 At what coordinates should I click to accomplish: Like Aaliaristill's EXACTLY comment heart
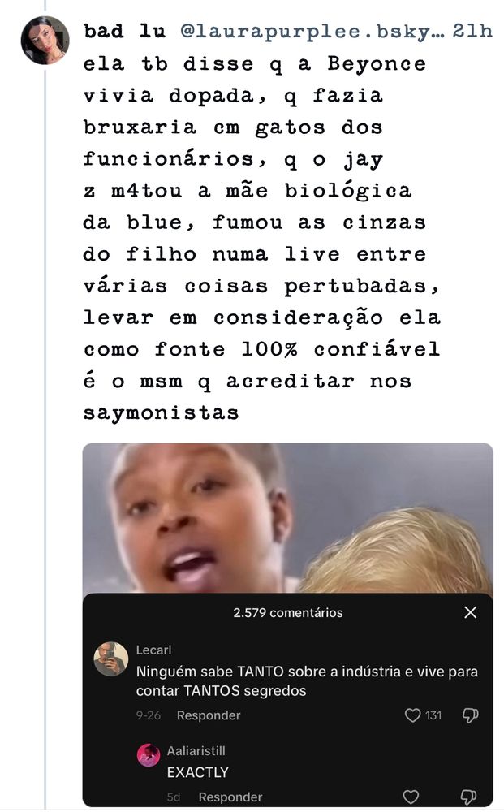point(411,797)
